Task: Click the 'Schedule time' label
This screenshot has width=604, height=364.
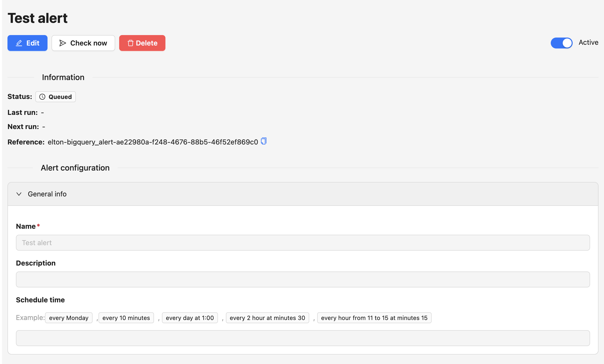Action: click(x=40, y=300)
